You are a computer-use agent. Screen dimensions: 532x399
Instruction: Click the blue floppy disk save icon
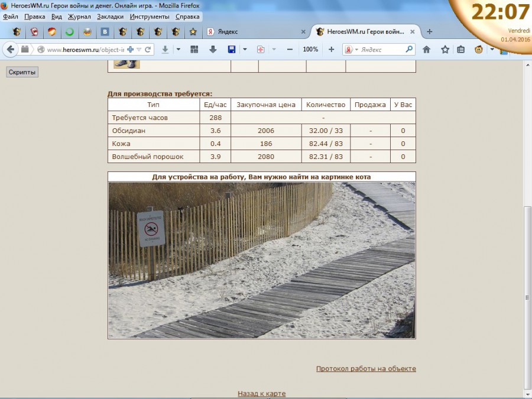(232, 50)
